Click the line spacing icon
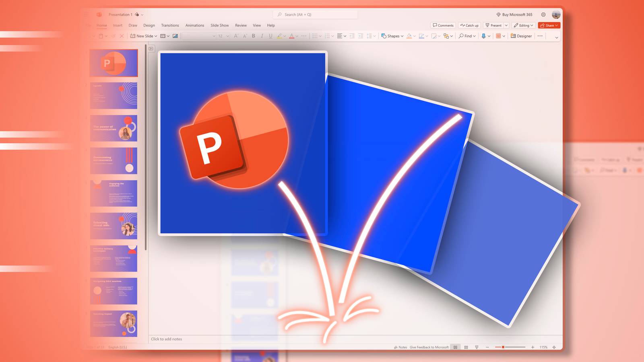Viewport: 644px width, 362px height. (369, 36)
